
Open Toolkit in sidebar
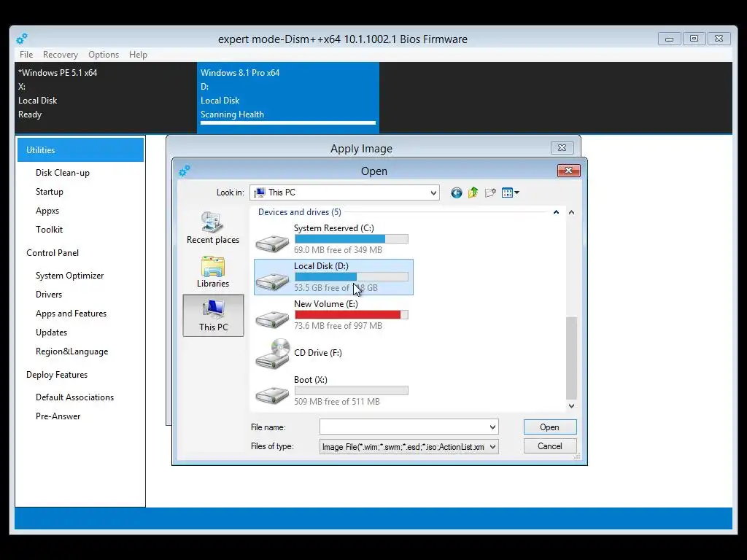click(x=49, y=230)
